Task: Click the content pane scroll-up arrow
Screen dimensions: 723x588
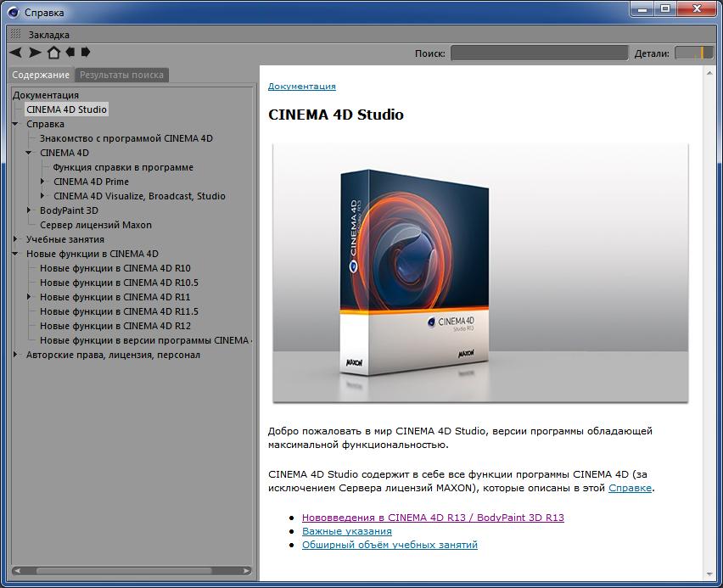Action: pos(709,73)
